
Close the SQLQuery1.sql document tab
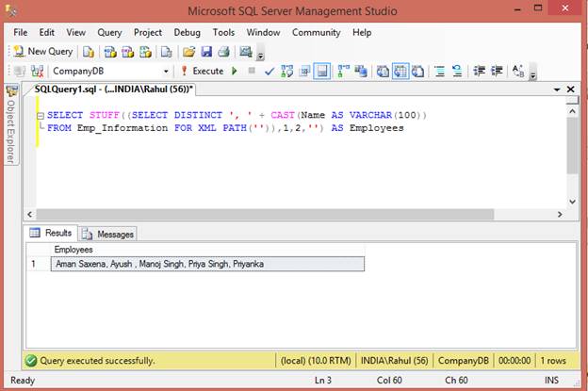[571, 90]
